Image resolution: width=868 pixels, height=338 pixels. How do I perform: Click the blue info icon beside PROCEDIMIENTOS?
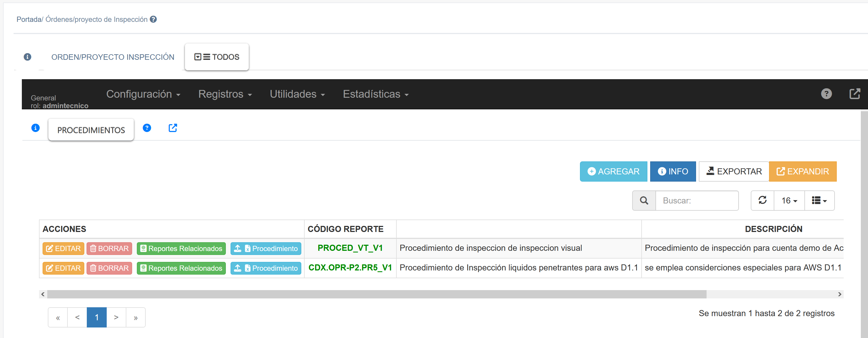point(35,128)
